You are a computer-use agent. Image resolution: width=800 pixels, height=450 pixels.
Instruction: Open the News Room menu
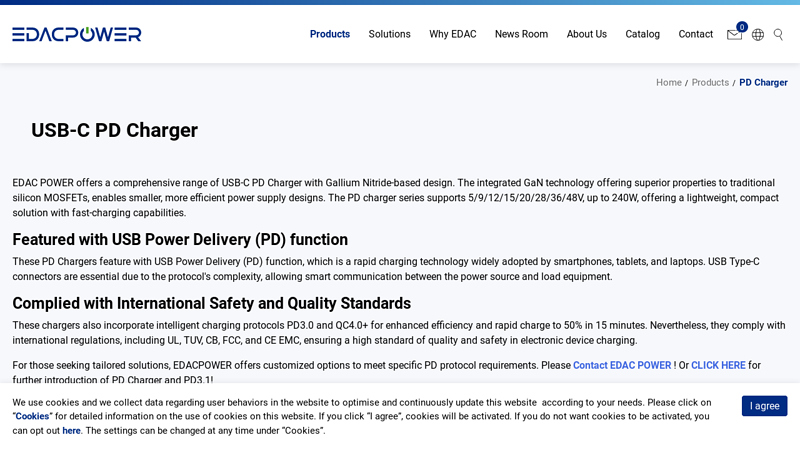pyautogui.click(x=521, y=34)
